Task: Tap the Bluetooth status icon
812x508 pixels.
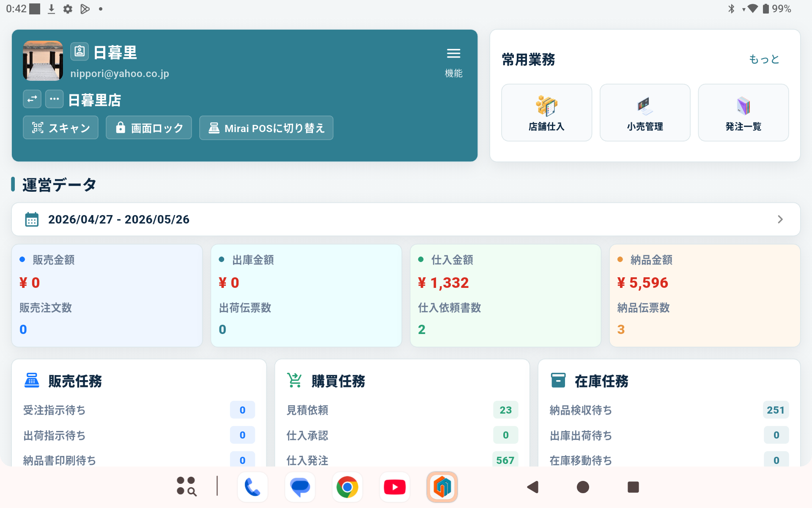Action: [x=731, y=9]
